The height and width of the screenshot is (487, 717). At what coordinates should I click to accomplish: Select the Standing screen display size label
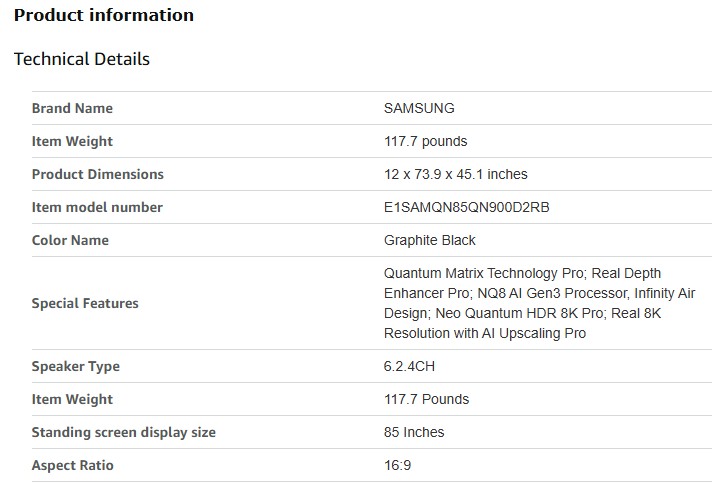point(124,432)
